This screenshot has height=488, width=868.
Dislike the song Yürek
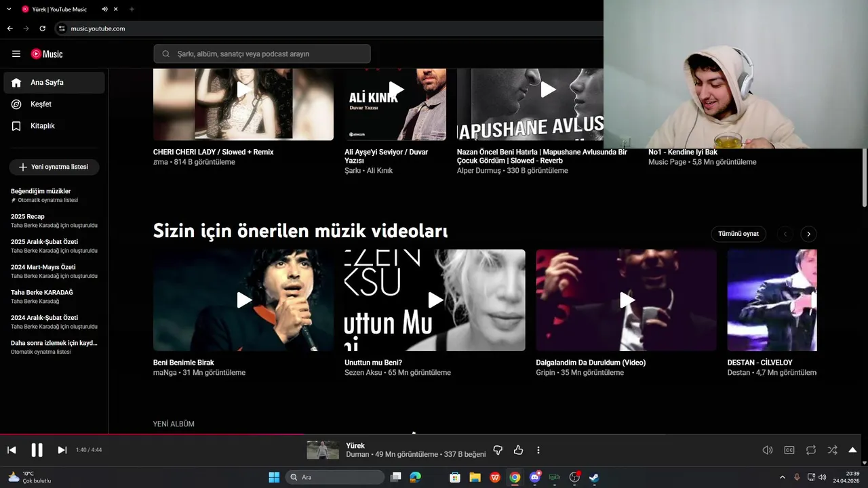pos(498,450)
